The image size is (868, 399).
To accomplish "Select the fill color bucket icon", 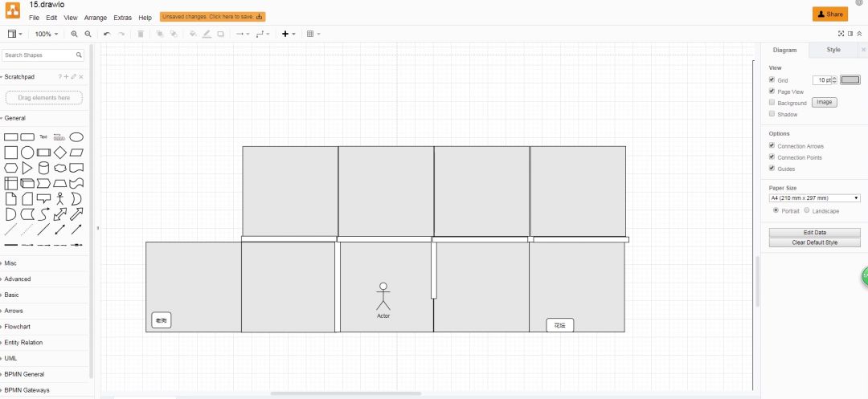I will click(192, 34).
